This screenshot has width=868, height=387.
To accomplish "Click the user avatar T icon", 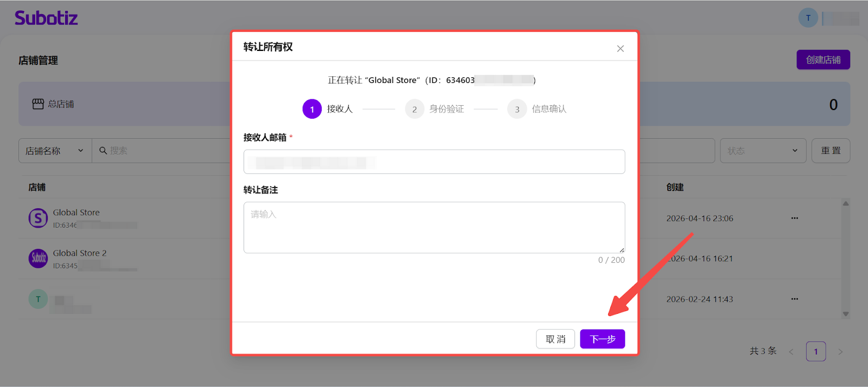I will tap(808, 18).
